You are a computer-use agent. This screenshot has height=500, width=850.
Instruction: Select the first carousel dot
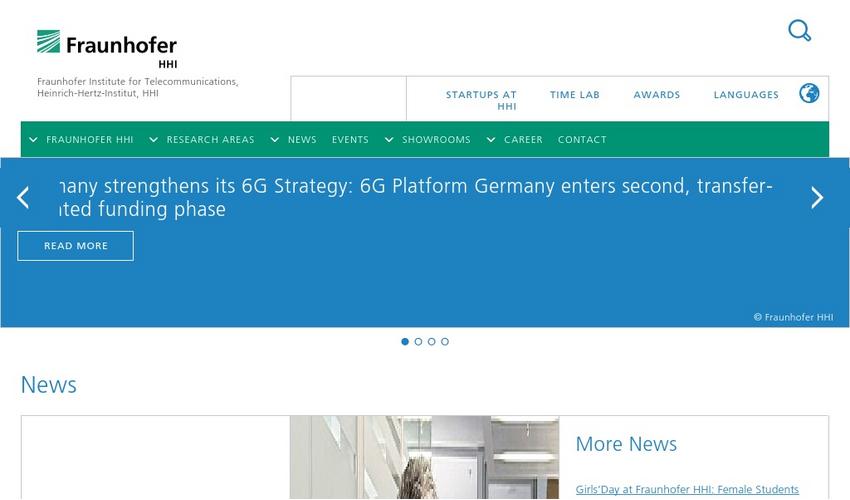click(405, 342)
